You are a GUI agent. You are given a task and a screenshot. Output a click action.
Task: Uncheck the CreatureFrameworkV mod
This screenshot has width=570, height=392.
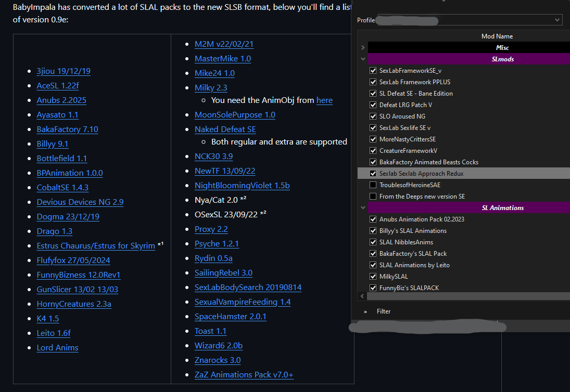point(373,151)
